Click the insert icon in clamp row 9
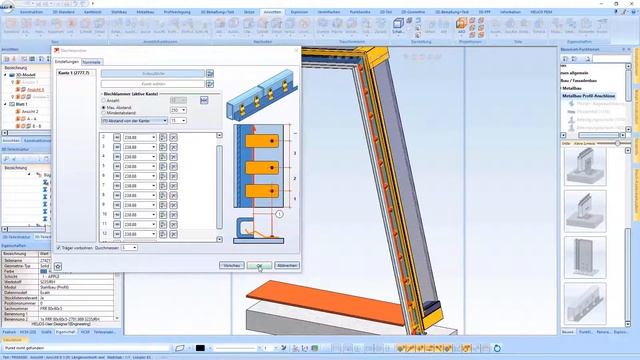The height and width of the screenshot is (360, 640). click(x=163, y=205)
